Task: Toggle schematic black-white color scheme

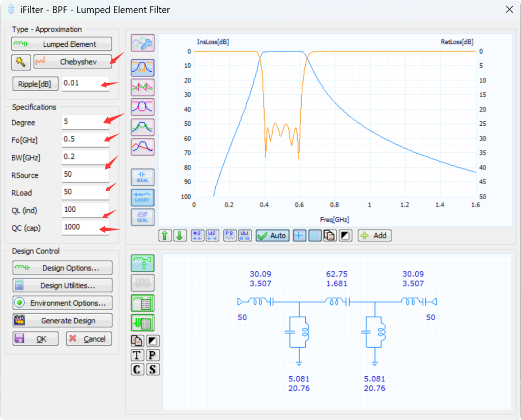Action: pos(153,341)
